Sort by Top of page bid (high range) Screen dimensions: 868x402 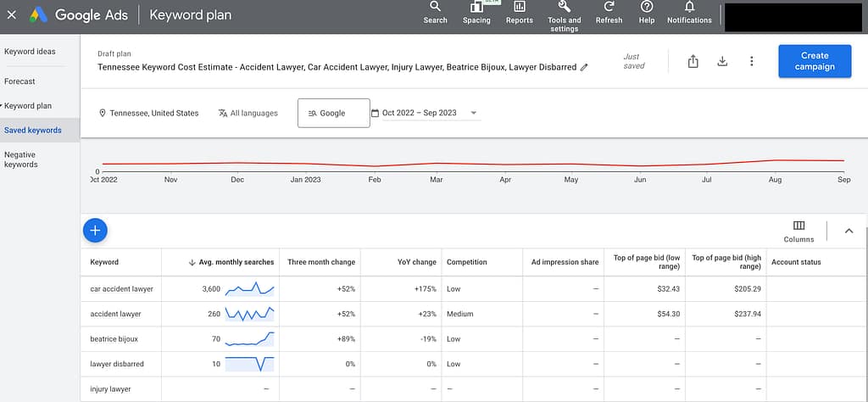point(726,262)
